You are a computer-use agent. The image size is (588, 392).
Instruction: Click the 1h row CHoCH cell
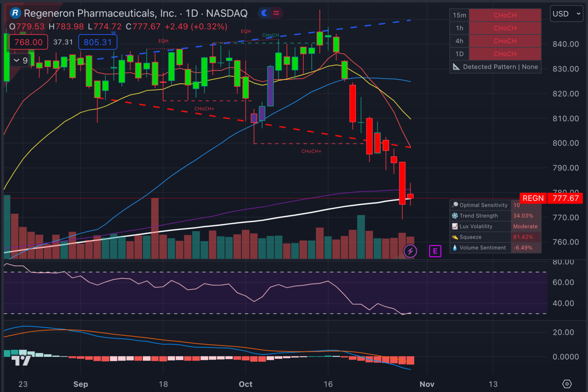[505, 28]
